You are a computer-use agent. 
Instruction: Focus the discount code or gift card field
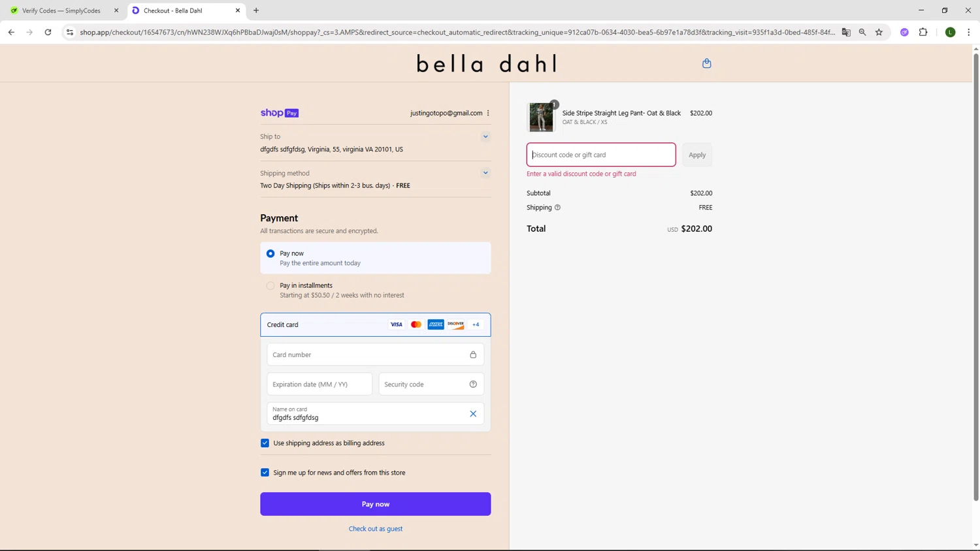pyautogui.click(x=601, y=155)
